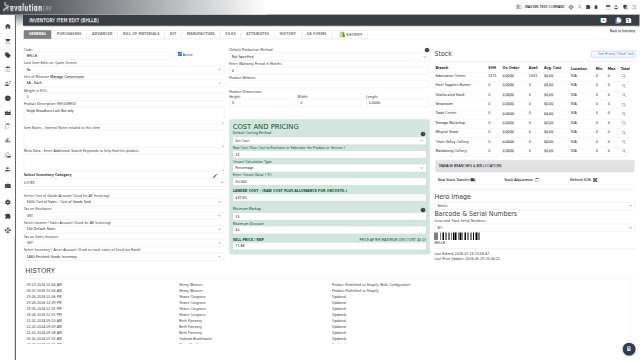Switch to the Bill of Materials tab
This screenshot has width=640, height=360.
point(141,34)
